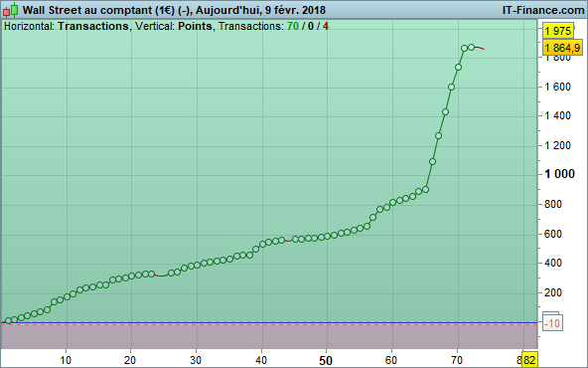
Task: Click the bold 50 label on horizontal axis
Action: (326, 361)
